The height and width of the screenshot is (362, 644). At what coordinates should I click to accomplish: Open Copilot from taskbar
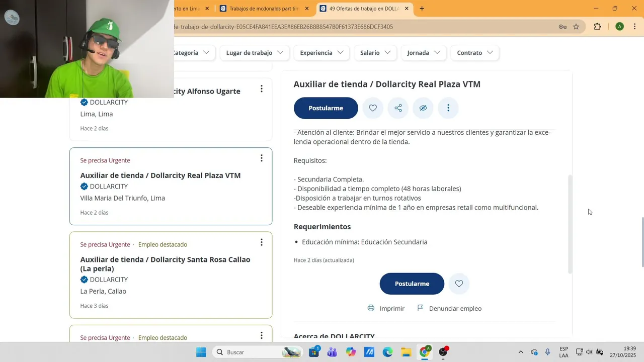coord(351,352)
